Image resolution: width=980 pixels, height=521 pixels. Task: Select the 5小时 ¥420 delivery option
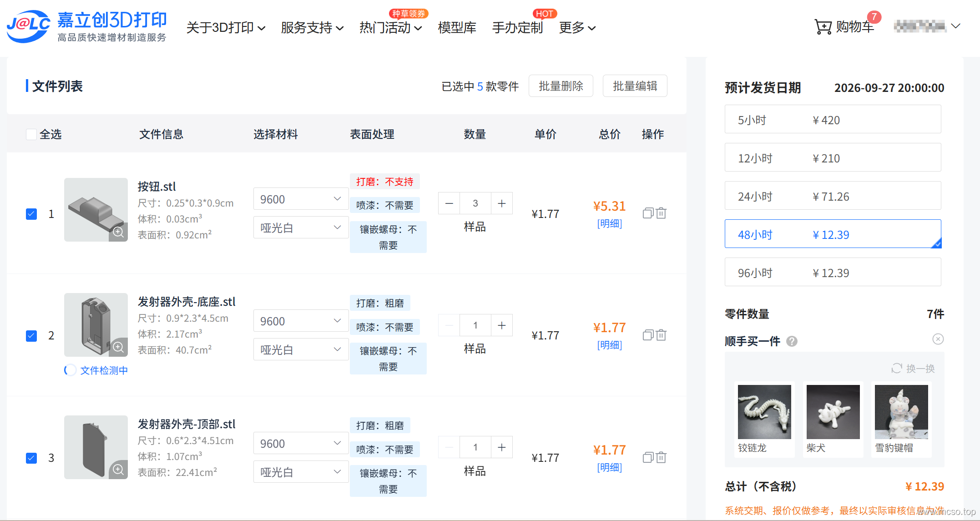(x=833, y=119)
